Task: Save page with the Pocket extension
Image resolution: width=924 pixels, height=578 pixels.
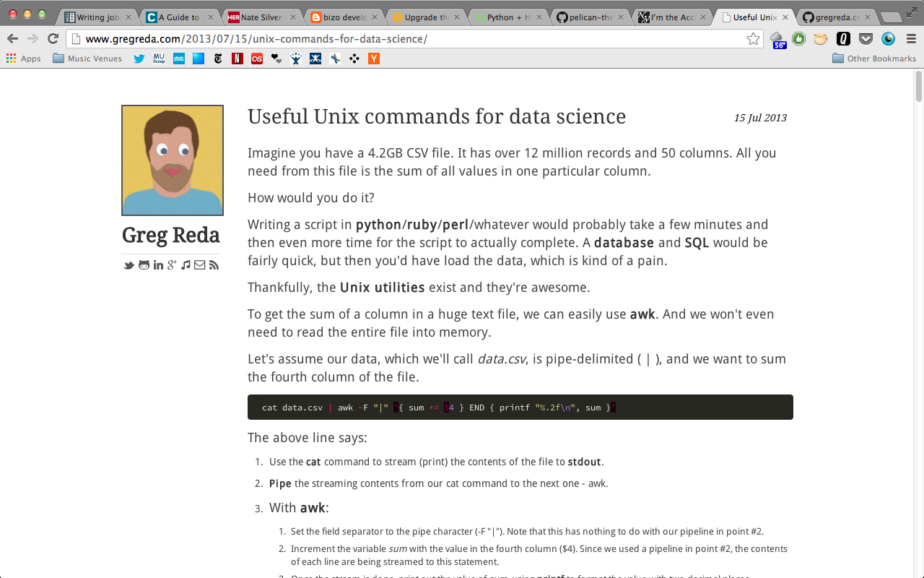Action: click(x=866, y=39)
